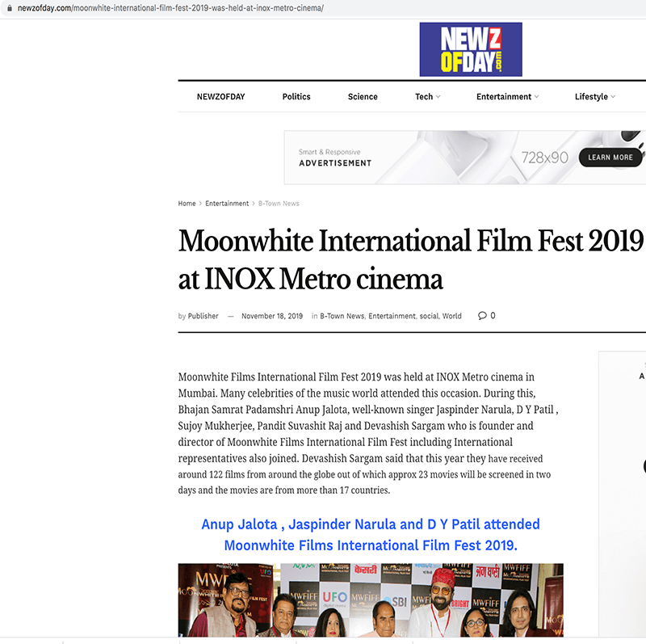
Task: Open the film fest group photo
Action: click(x=371, y=600)
